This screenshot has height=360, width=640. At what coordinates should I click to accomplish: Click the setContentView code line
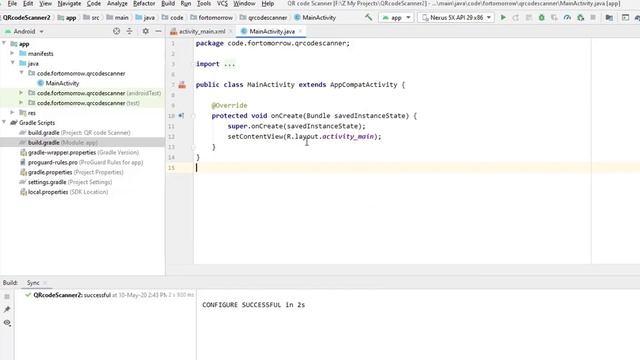pyautogui.click(x=304, y=136)
